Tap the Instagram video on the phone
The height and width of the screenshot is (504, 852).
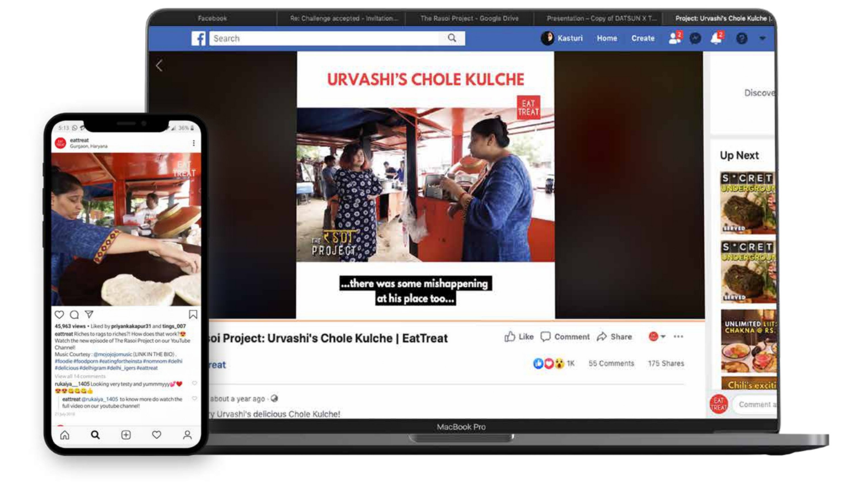click(x=126, y=229)
